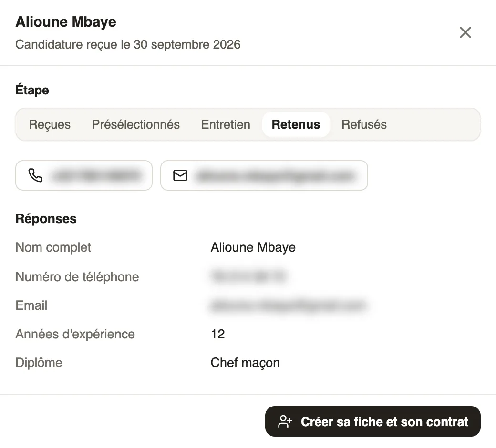Click blurred value beside Numéro de téléphone

(249, 276)
